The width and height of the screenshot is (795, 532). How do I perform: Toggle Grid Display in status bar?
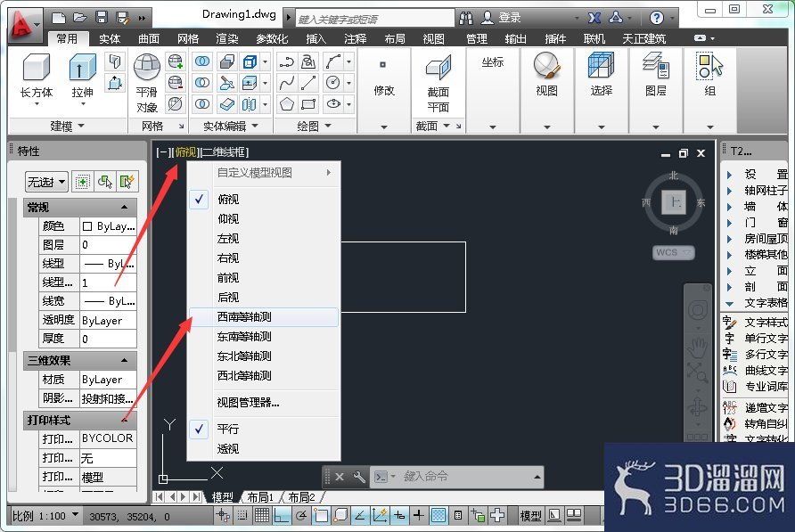[262, 516]
